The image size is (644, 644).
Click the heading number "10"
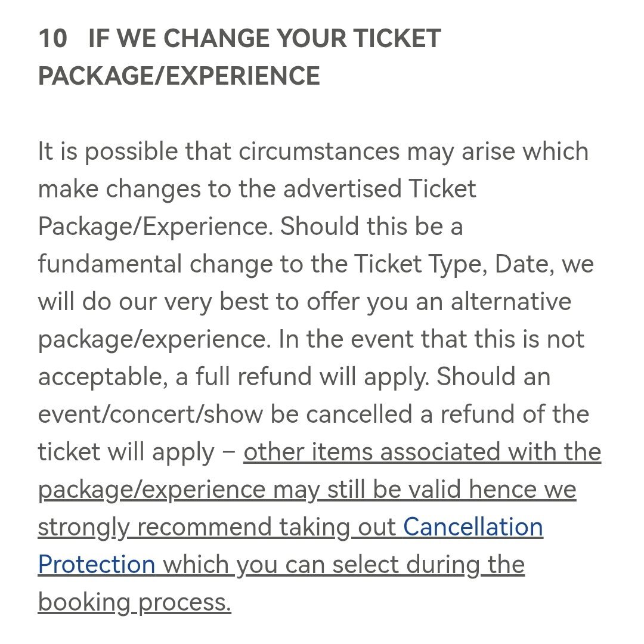coord(52,39)
